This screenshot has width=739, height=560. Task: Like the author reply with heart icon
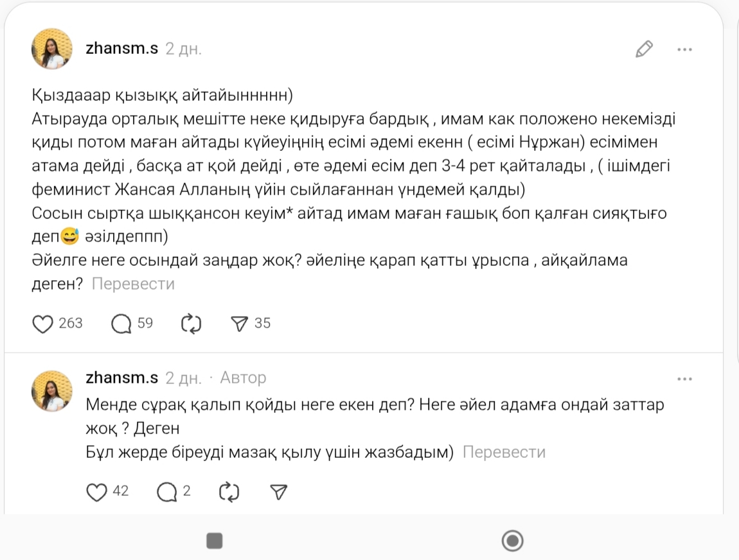tap(96, 492)
